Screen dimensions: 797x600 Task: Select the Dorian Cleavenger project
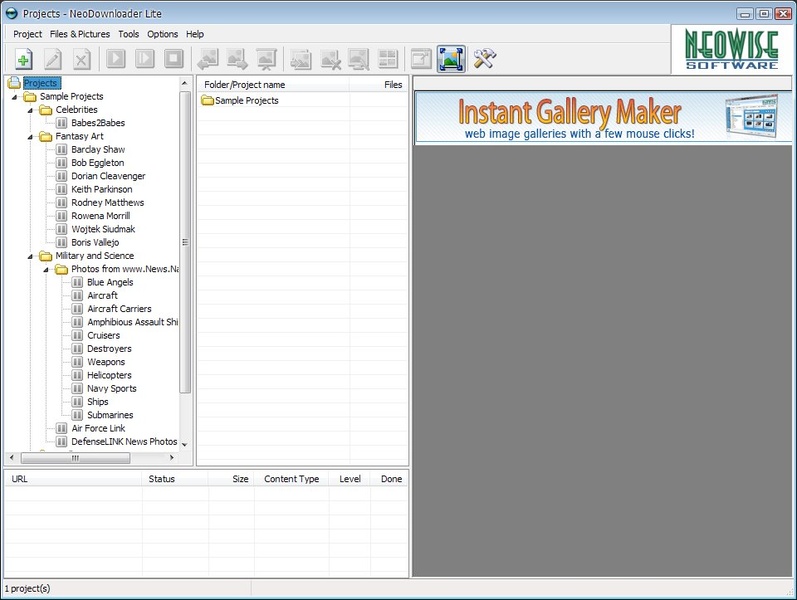(x=108, y=176)
